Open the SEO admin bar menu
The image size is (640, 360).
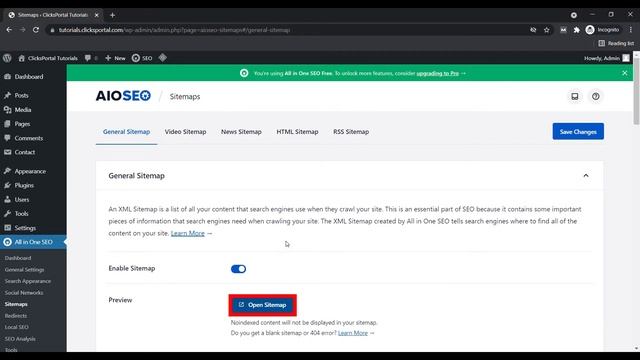142,58
